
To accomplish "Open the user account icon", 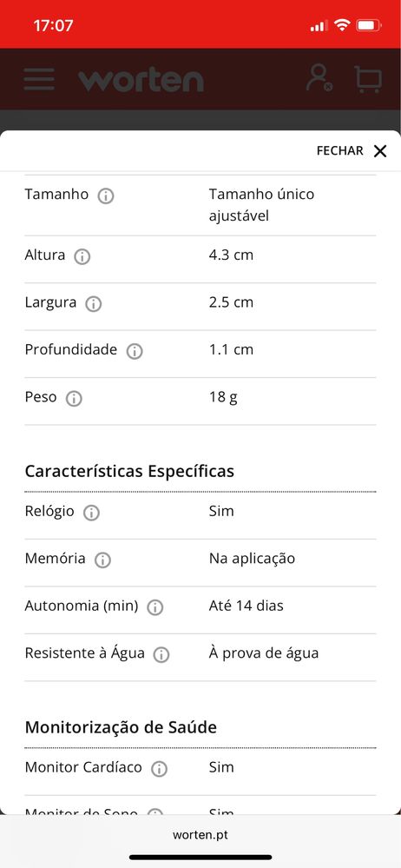I will click(319, 78).
